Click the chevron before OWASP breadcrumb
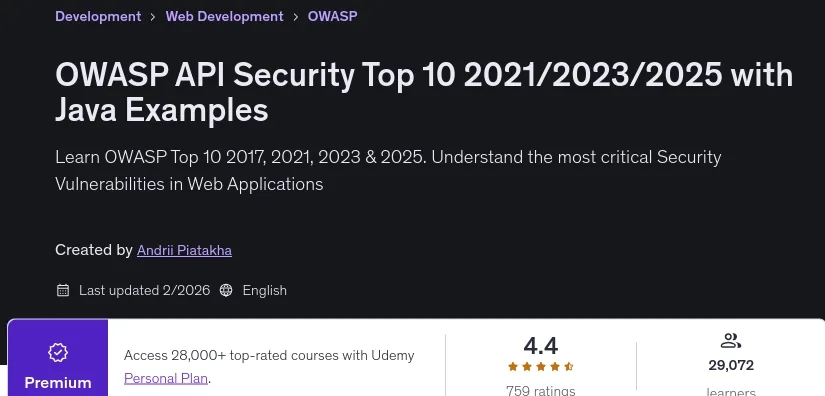The image size is (825, 396). click(296, 17)
